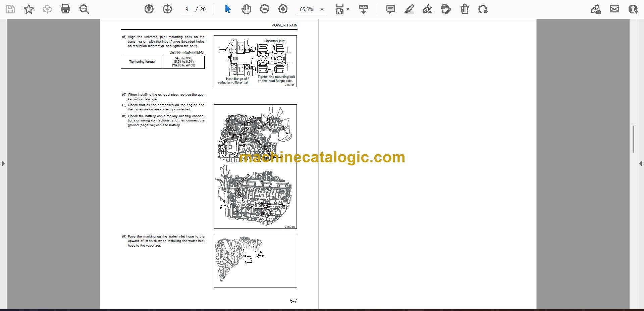Switch to the hand pan tool
644x311 pixels.
click(246, 9)
